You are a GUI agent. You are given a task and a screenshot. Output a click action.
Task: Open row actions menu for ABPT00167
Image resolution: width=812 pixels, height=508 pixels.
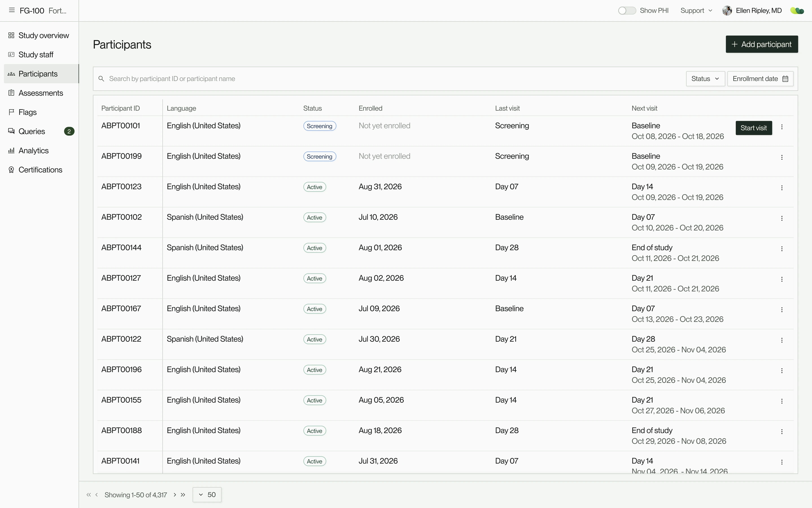(x=782, y=310)
